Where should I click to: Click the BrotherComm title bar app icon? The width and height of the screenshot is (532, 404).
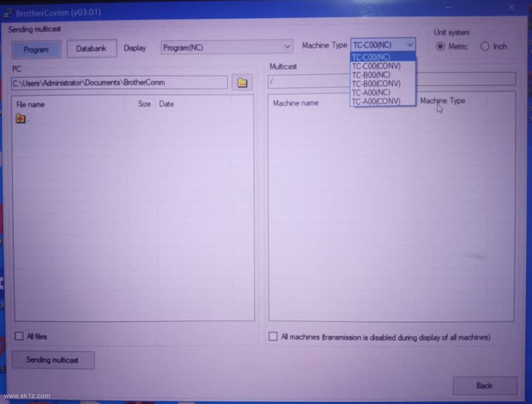[x=8, y=13]
